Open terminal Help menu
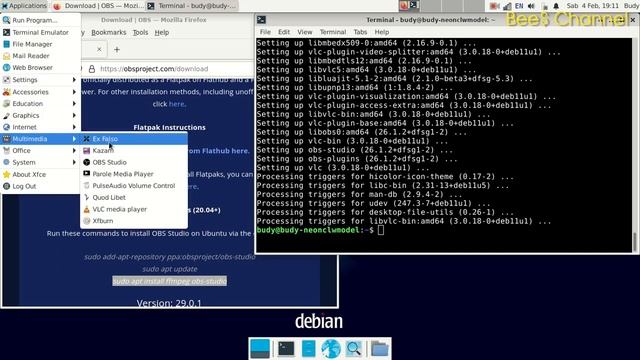 [x=382, y=32]
